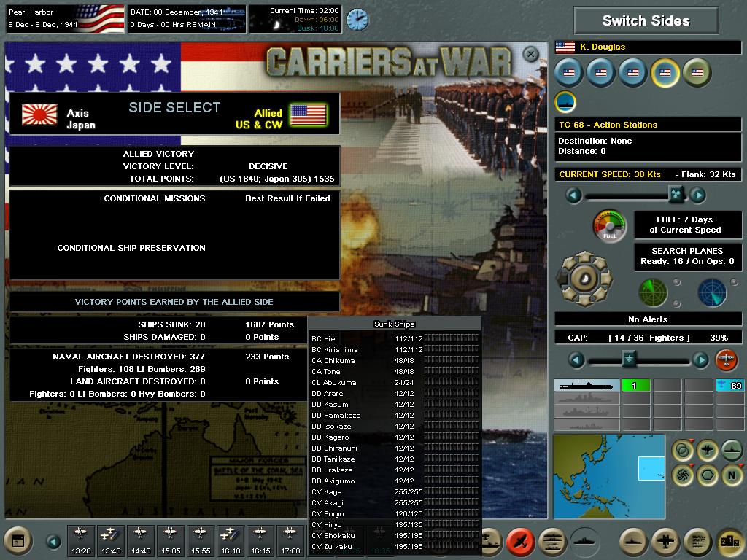Open the window menu icon at bottom left

coord(18,542)
